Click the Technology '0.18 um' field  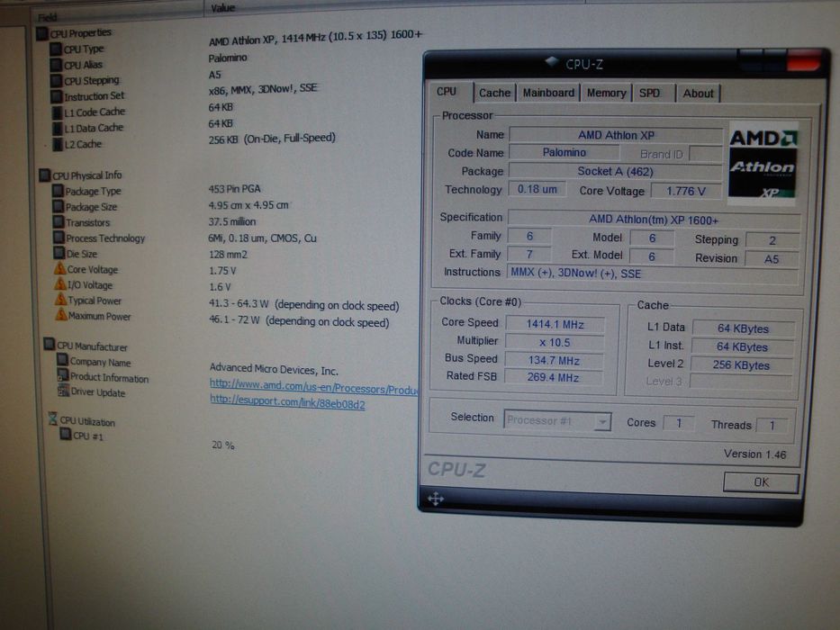[537, 189]
